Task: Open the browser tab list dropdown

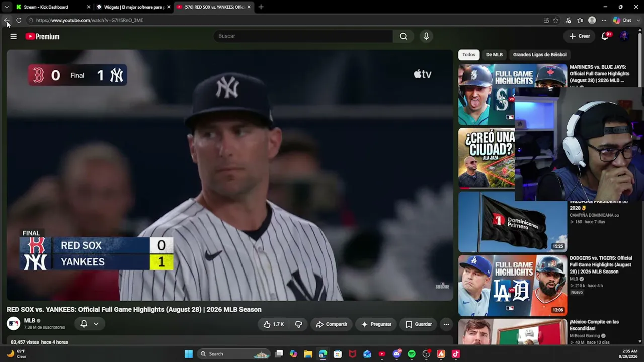Action: click(6, 7)
